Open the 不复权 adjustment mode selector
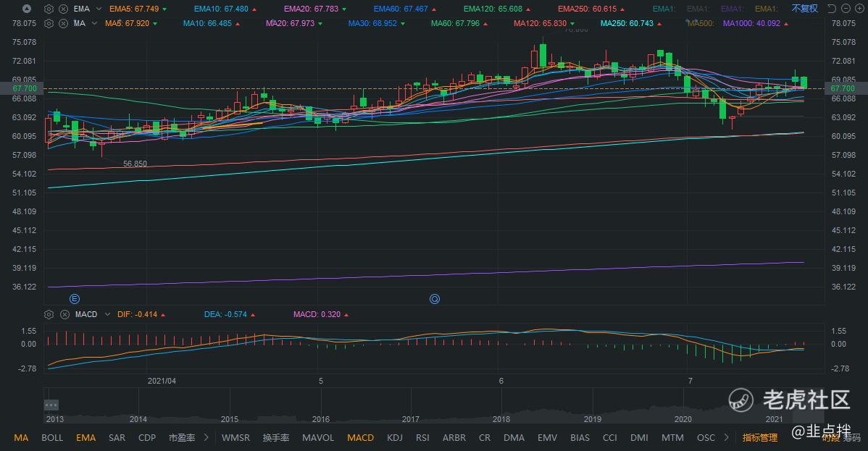The height and width of the screenshot is (451, 868). pyautogui.click(x=804, y=8)
